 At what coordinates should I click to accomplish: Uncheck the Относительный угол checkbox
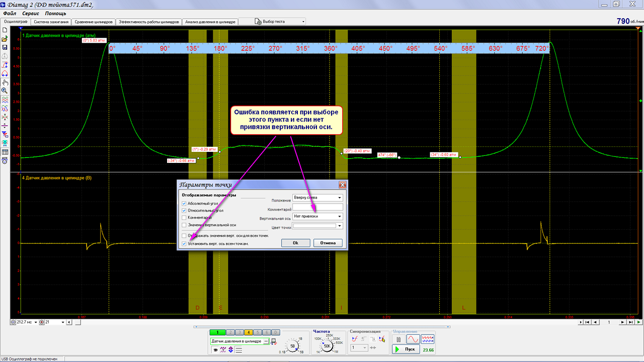[x=184, y=210]
